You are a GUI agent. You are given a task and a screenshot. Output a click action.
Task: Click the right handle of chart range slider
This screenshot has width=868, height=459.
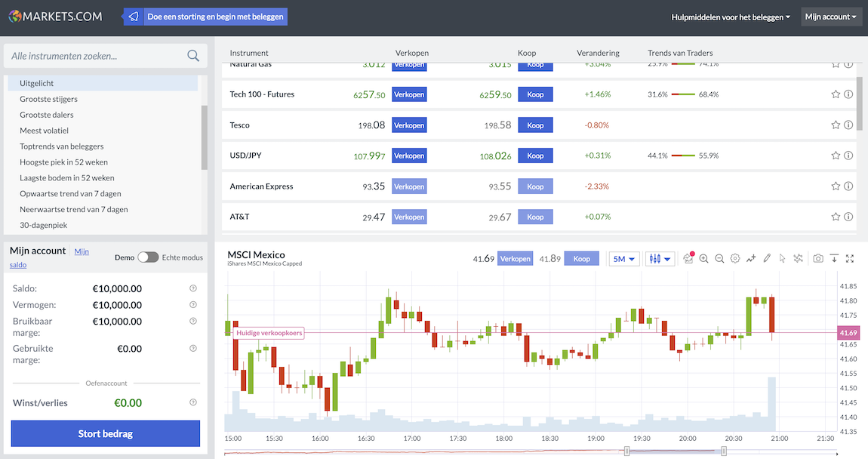[x=724, y=451]
